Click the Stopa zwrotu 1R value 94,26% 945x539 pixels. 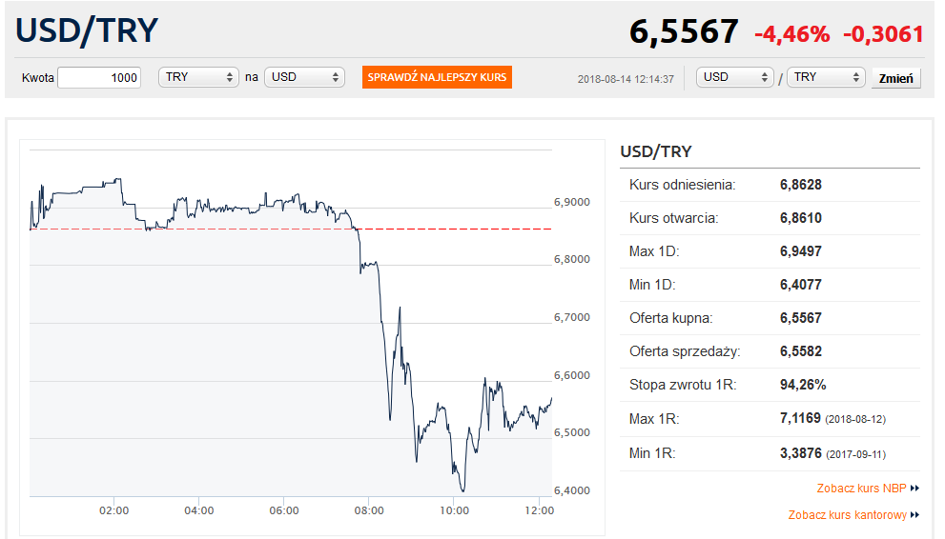[x=803, y=385]
